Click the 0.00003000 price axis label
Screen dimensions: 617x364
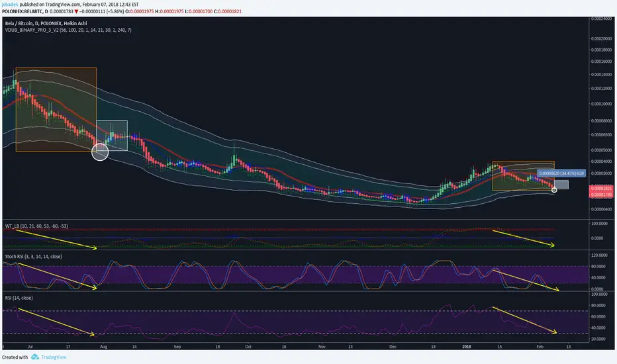(601, 173)
